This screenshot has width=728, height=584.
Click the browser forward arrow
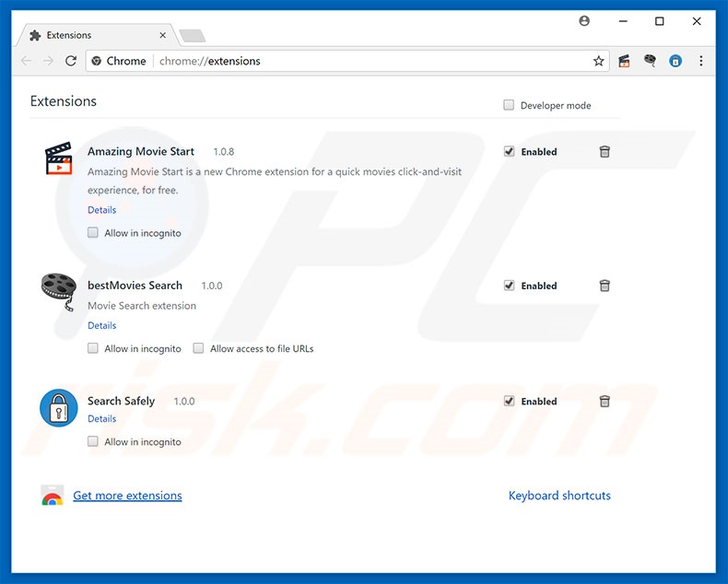pos(48,61)
